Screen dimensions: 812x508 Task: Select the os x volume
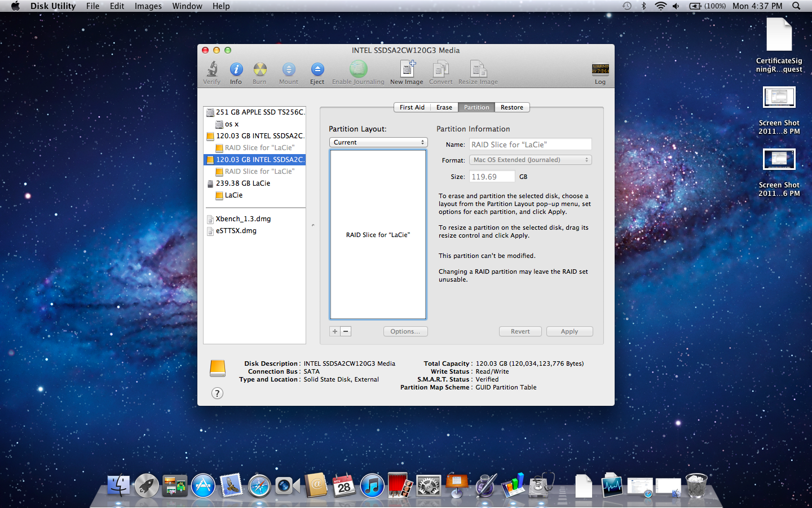point(255,124)
